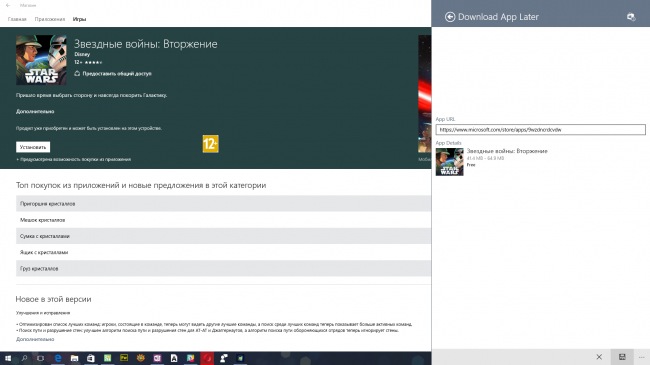Viewport: 650px width, 365px height.
Task: Open Task View from the taskbar
Action: click(40, 358)
